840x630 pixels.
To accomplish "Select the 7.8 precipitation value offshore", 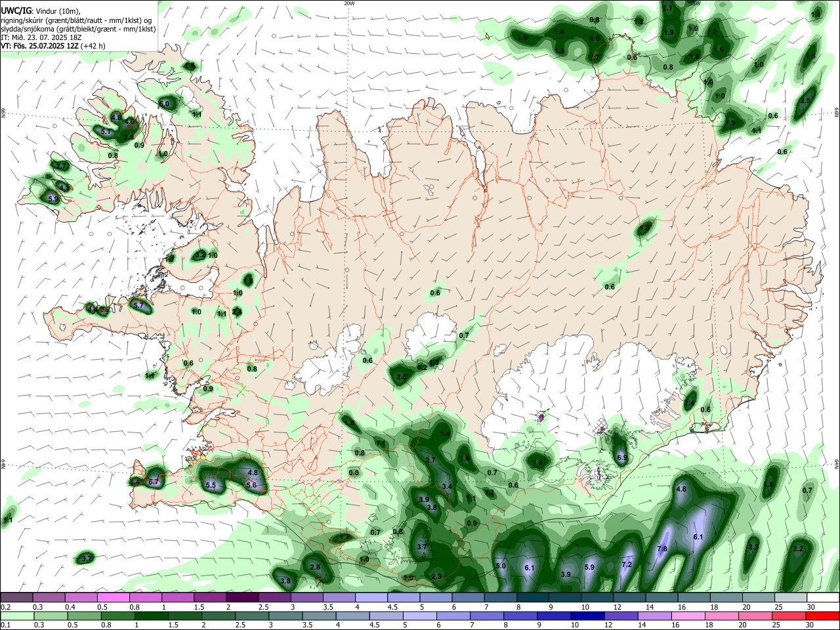I will tap(662, 549).
